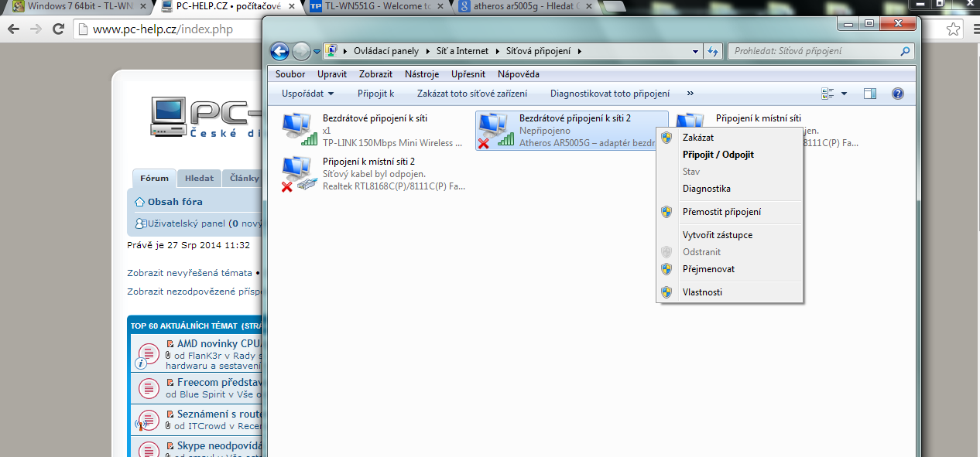Toggle the preview pane icon
Image resolution: width=980 pixels, height=457 pixels.
tap(870, 94)
